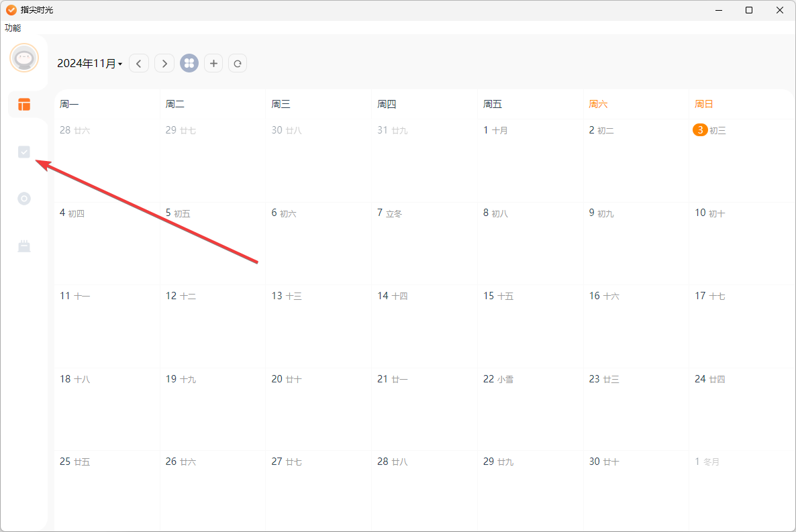Open the focus timer circle sidebar icon
Image resolution: width=796 pixels, height=532 pixels.
coord(24,199)
